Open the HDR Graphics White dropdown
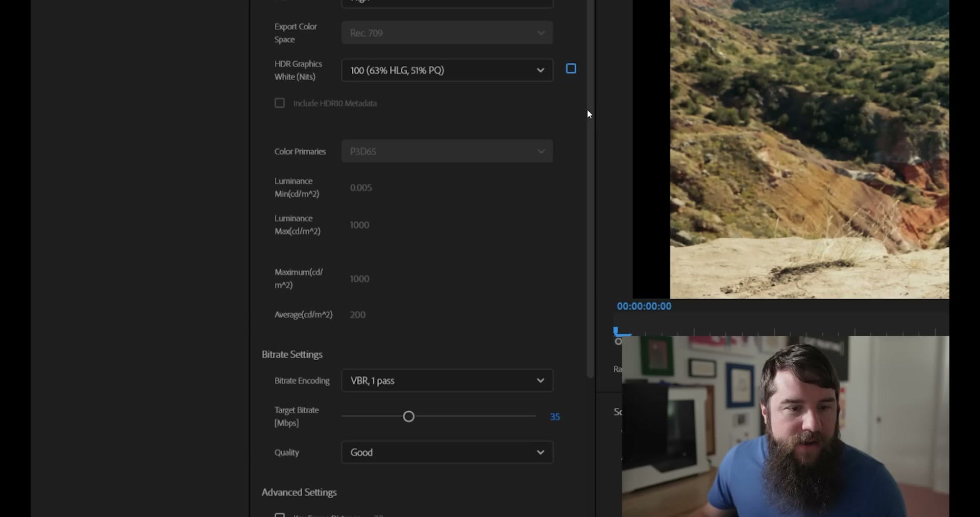The width and height of the screenshot is (980, 517). (x=447, y=70)
